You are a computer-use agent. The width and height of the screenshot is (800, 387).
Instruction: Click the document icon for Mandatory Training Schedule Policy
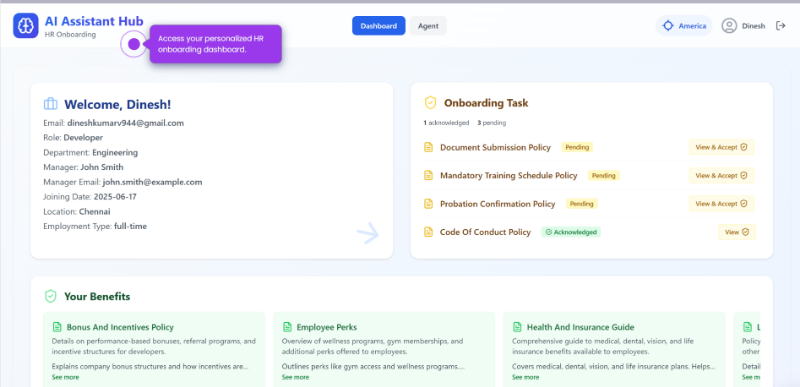tap(429, 175)
